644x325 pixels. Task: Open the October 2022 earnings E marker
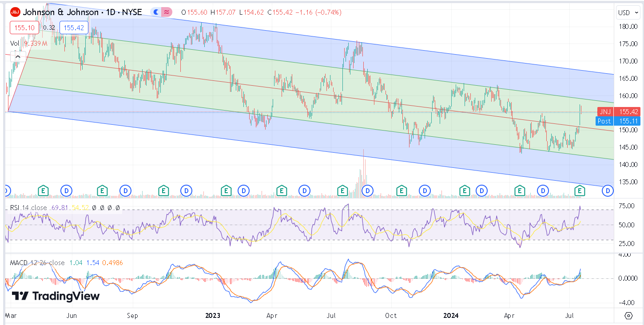[x=163, y=191]
